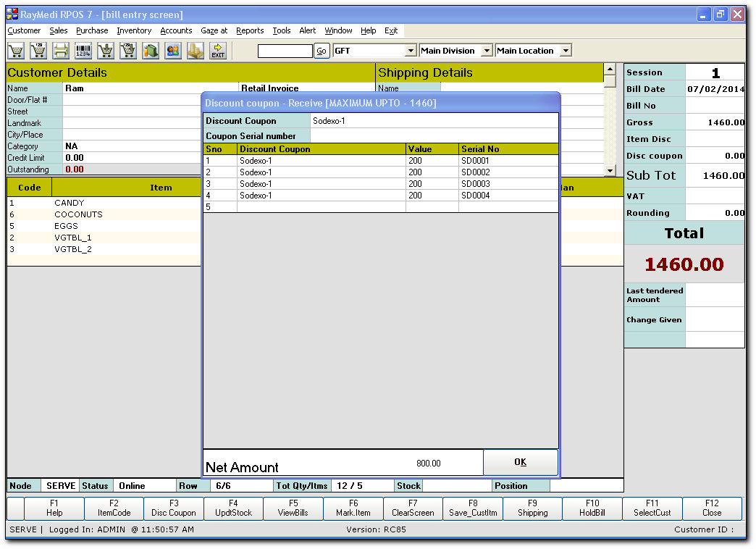Click the F10 HoldBill function button
The height and width of the screenshot is (549, 756).
coord(592,508)
